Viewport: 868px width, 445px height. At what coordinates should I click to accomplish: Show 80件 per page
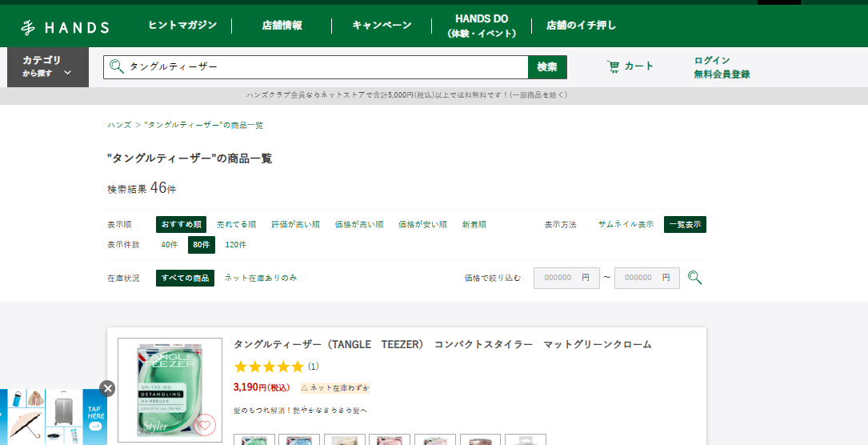coord(202,245)
